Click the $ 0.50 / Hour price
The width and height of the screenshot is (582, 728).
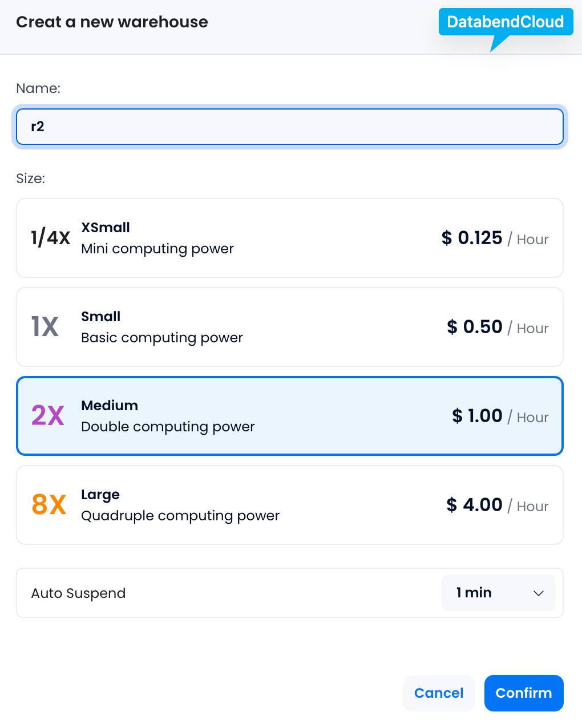pyautogui.click(x=498, y=327)
